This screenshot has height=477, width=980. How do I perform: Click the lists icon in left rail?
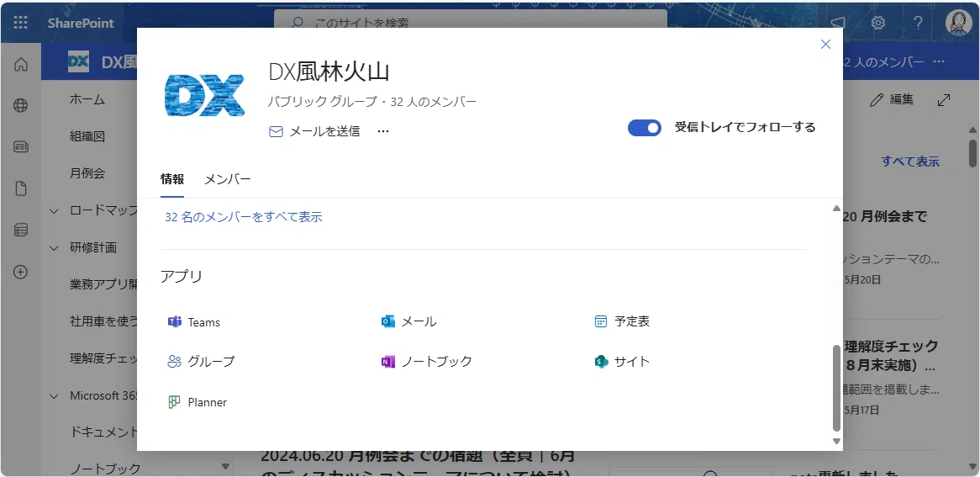click(x=21, y=230)
